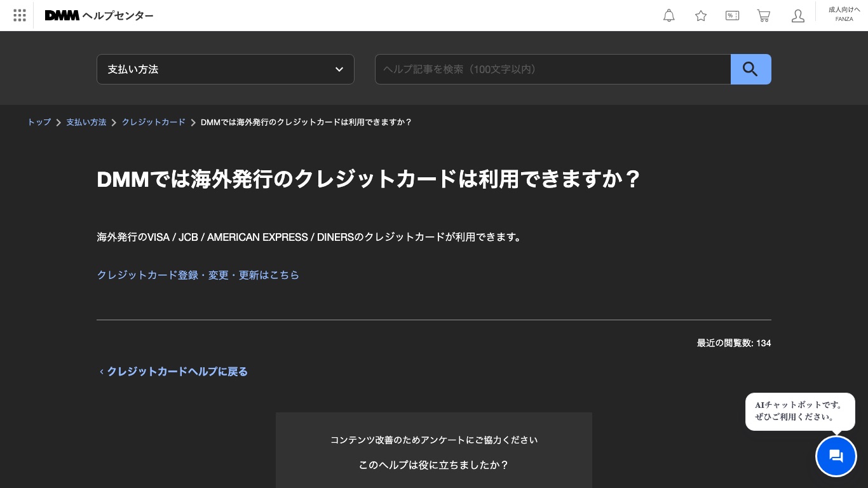Click このヘルプは役に立ちましたか？ text
868x488 pixels.
click(434, 465)
